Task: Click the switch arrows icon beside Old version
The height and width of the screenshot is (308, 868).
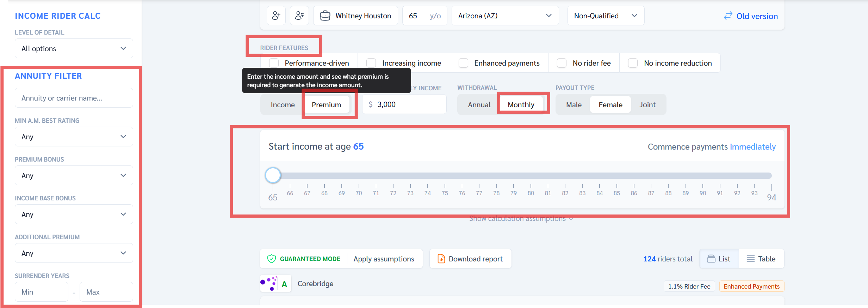Action: pos(728,16)
